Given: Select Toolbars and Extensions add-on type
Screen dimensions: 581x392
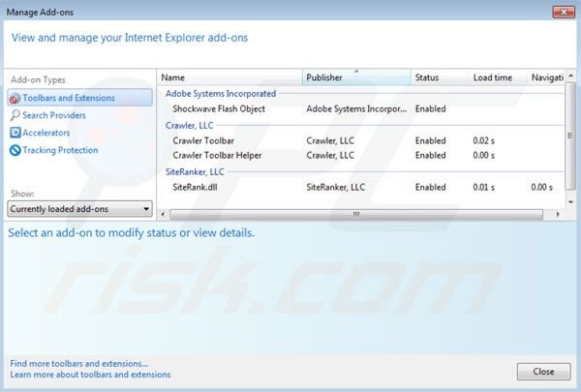Looking at the screenshot, I should pos(79,98).
